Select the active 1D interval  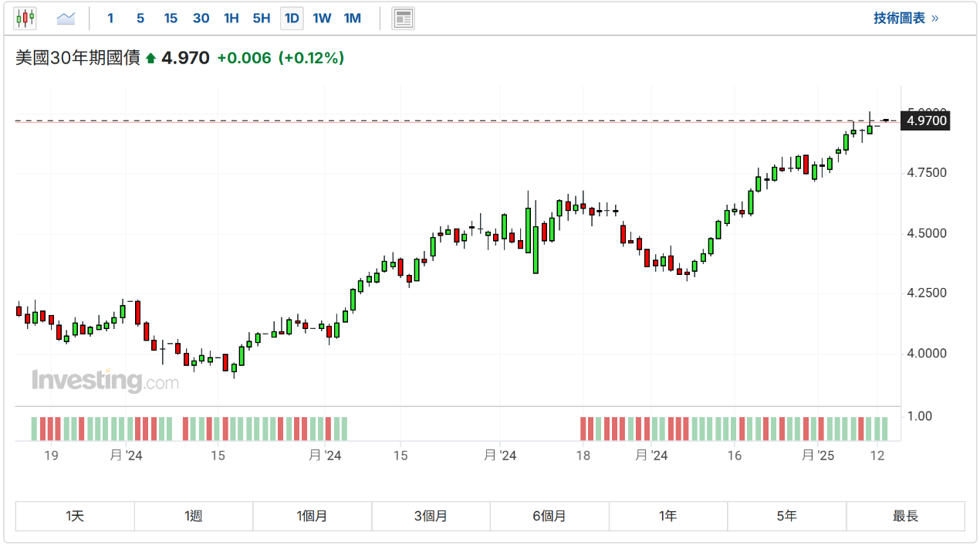[292, 18]
